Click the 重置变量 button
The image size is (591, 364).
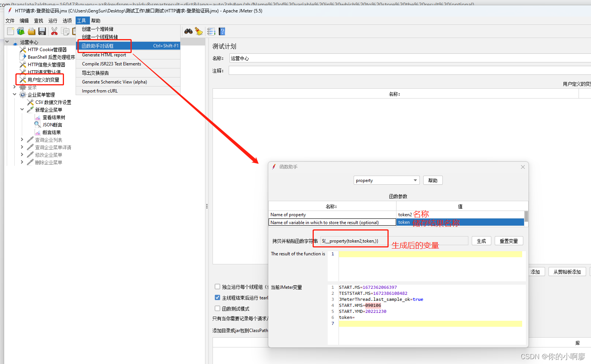coord(509,241)
